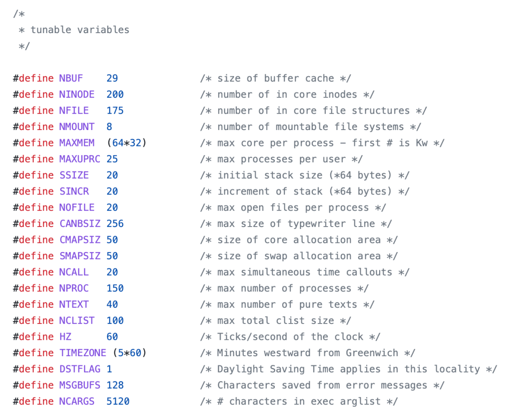Click the "Daylight Saving Time" comment

348,369
